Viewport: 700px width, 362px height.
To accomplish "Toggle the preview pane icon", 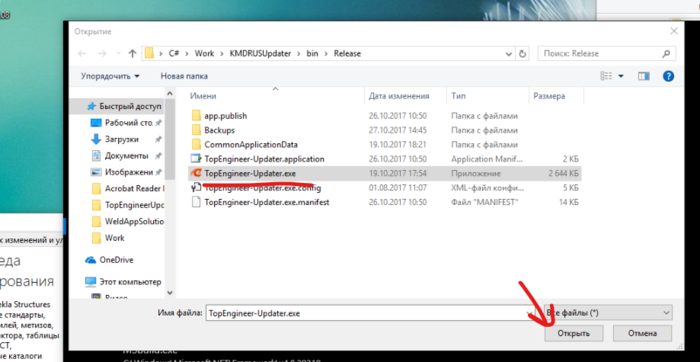I will (x=643, y=76).
